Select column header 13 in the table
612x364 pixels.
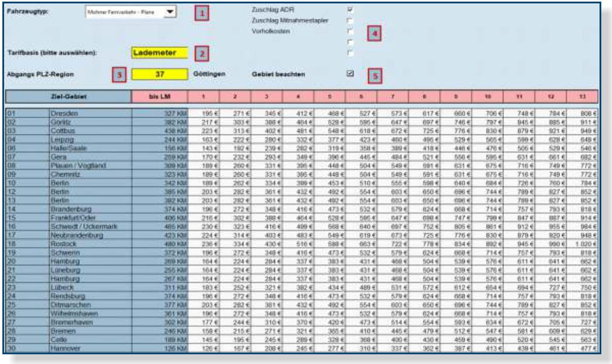click(x=582, y=97)
